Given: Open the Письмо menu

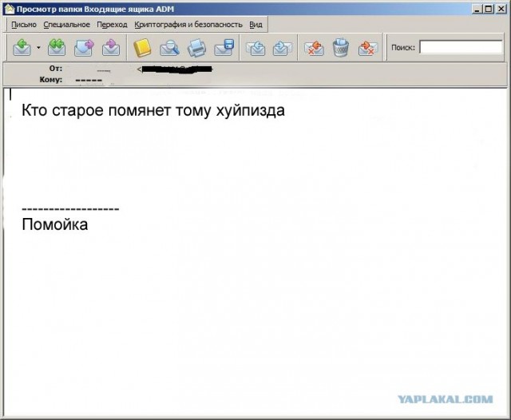Looking at the screenshot, I should pyautogui.click(x=24, y=25).
